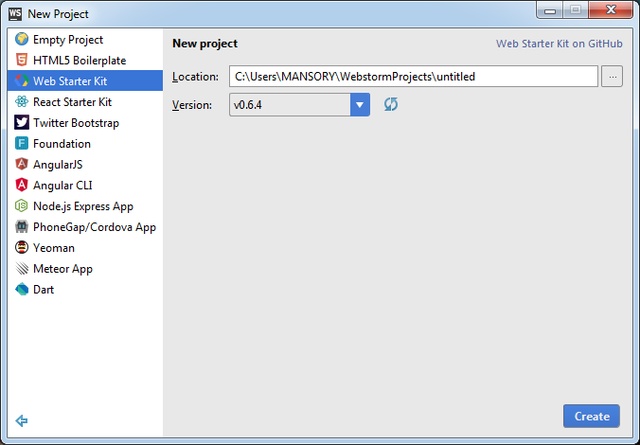Image resolution: width=640 pixels, height=445 pixels.
Task: Browse for location with ellipsis button
Action: tap(612, 76)
